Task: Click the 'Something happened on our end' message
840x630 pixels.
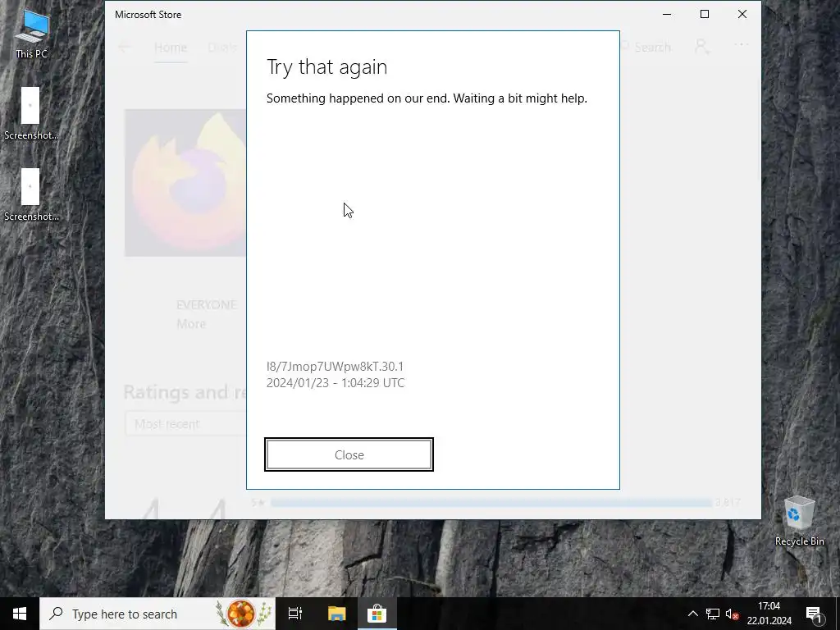Action: [427, 98]
